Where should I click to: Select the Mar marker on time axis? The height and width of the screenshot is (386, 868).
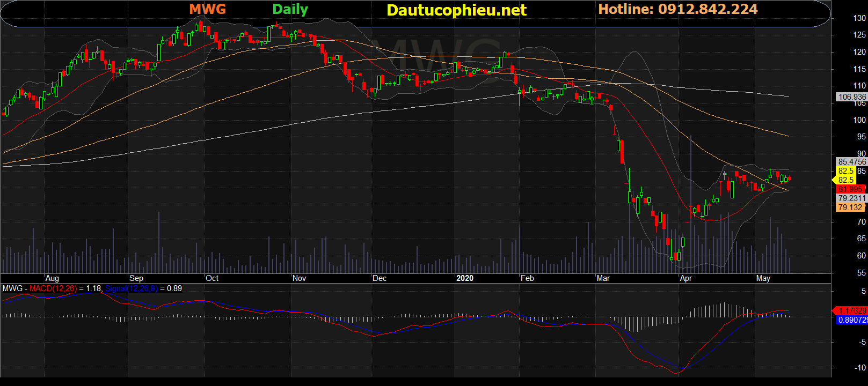[x=603, y=278]
